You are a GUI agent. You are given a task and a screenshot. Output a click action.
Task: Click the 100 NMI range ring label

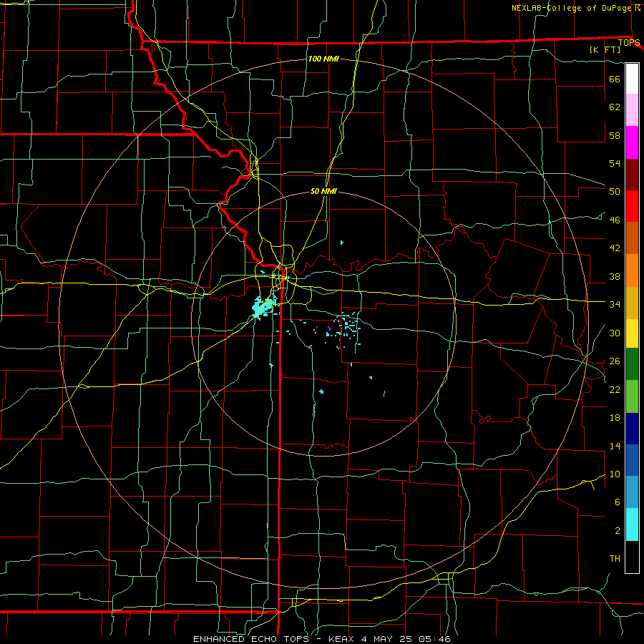323,59
